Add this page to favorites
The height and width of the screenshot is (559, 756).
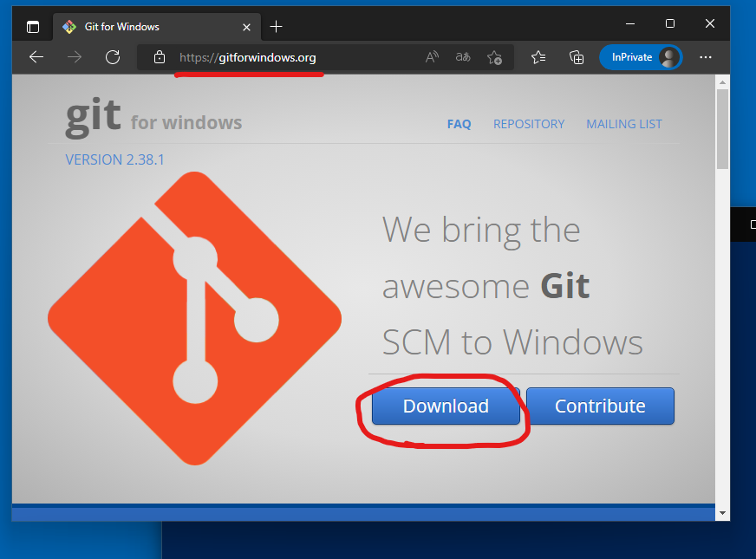click(x=494, y=57)
